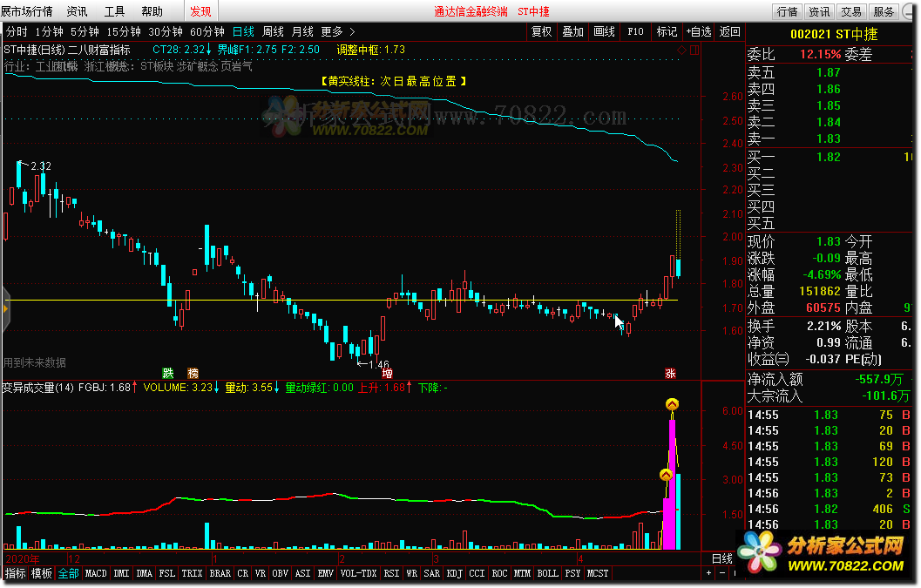921x588 pixels.
Task: Click the stock title 002021 ST中捷
Action: 834,34
